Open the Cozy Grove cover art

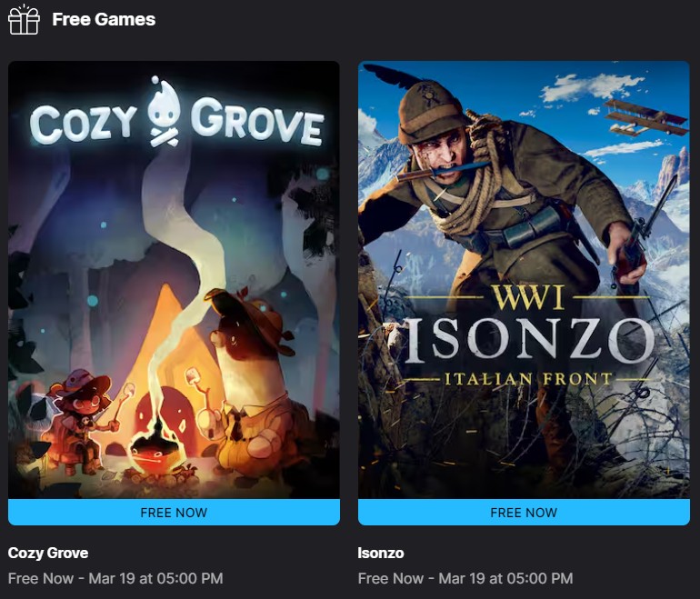pos(175,280)
